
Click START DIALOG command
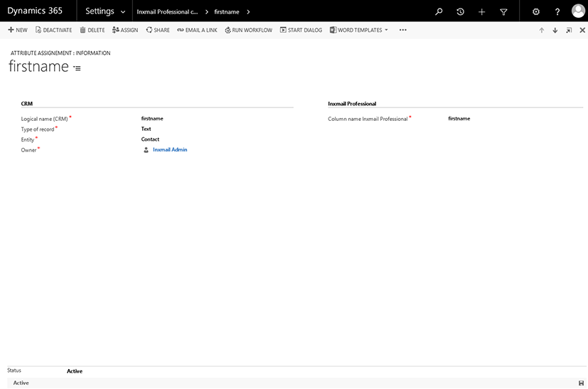[301, 30]
